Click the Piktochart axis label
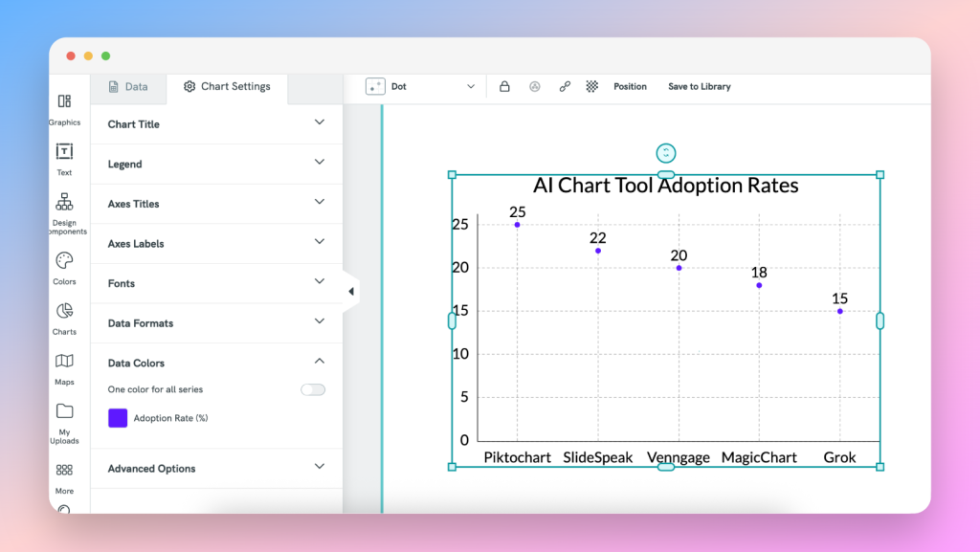Viewport: 980px width, 552px height. pyautogui.click(x=518, y=457)
